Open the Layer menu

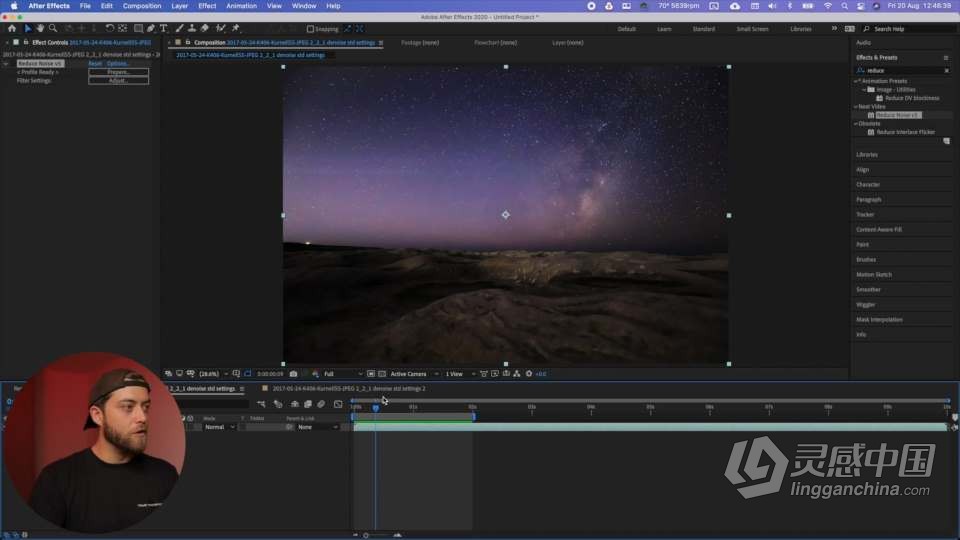coord(179,6)
